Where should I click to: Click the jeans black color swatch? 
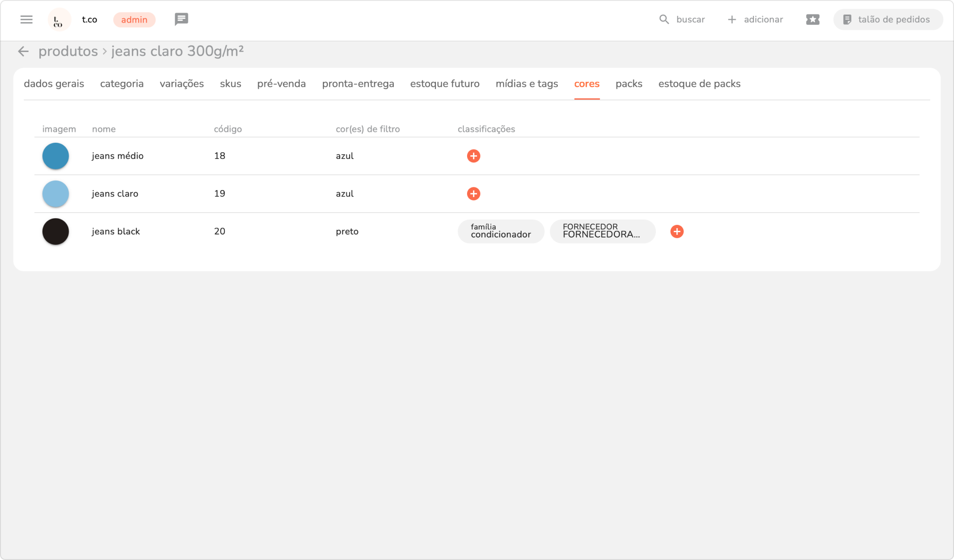(x=56, y=232)
